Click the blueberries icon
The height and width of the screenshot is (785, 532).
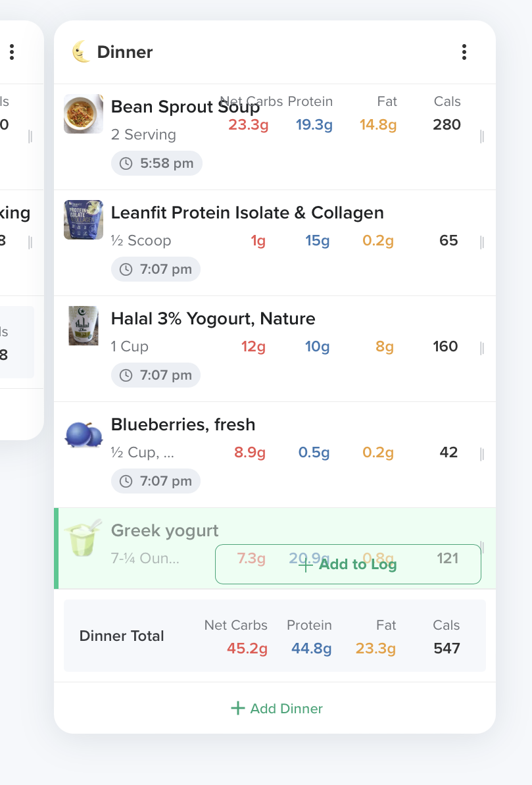pyautogui.click(x=84, y=434)
